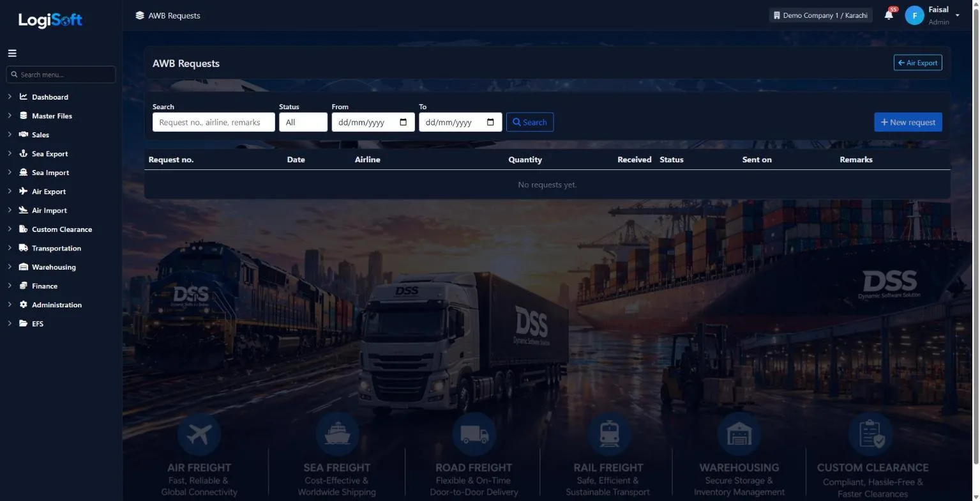This screenshot has height=501, width=980.
Task: Open the Administration menu item
Action: (57, 305)
